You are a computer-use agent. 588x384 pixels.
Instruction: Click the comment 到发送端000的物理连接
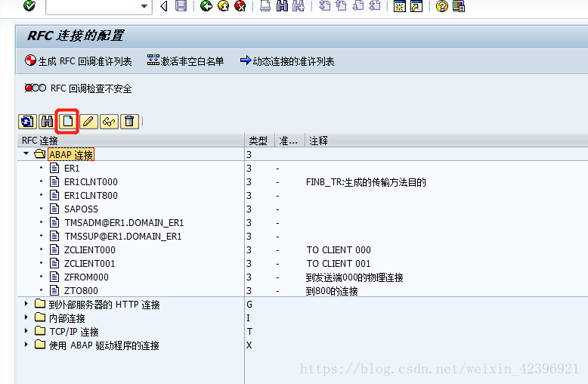coord(354,277)
